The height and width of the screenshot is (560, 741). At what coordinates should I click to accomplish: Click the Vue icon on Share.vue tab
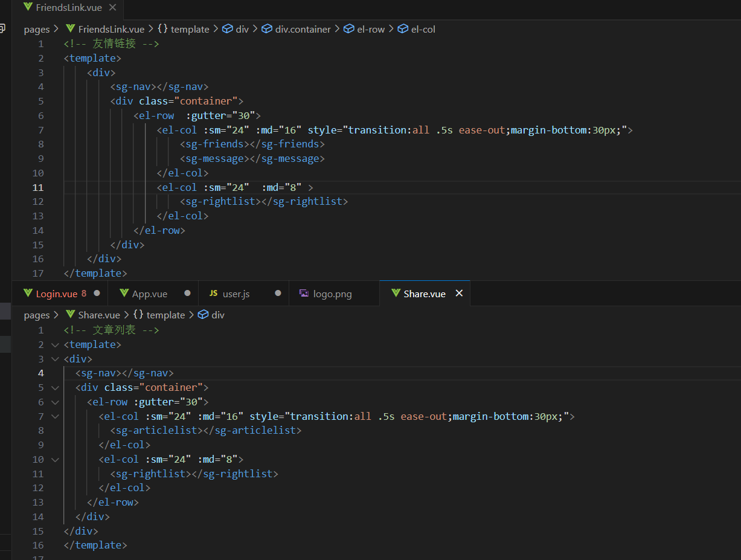pos(396,294)
